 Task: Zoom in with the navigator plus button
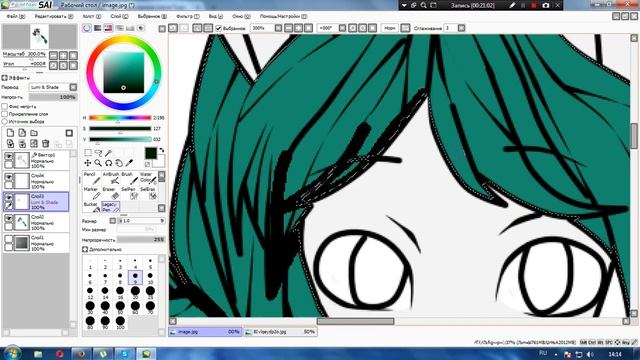coord(63,55)
